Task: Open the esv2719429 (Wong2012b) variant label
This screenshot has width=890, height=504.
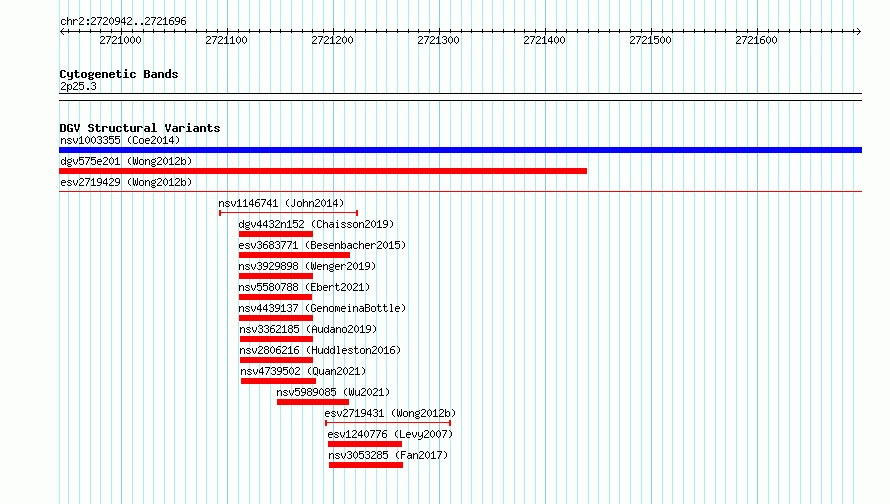Action: pyautogui.click(x=126, y=182)
